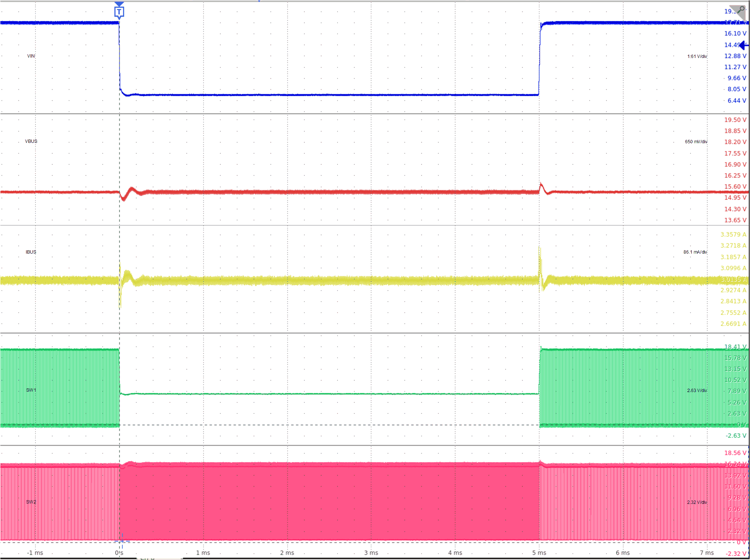Viewport: 750px width, 560px height.
Task: Click the 11.60 V SW2 axis value
Action: pos(735,487)
